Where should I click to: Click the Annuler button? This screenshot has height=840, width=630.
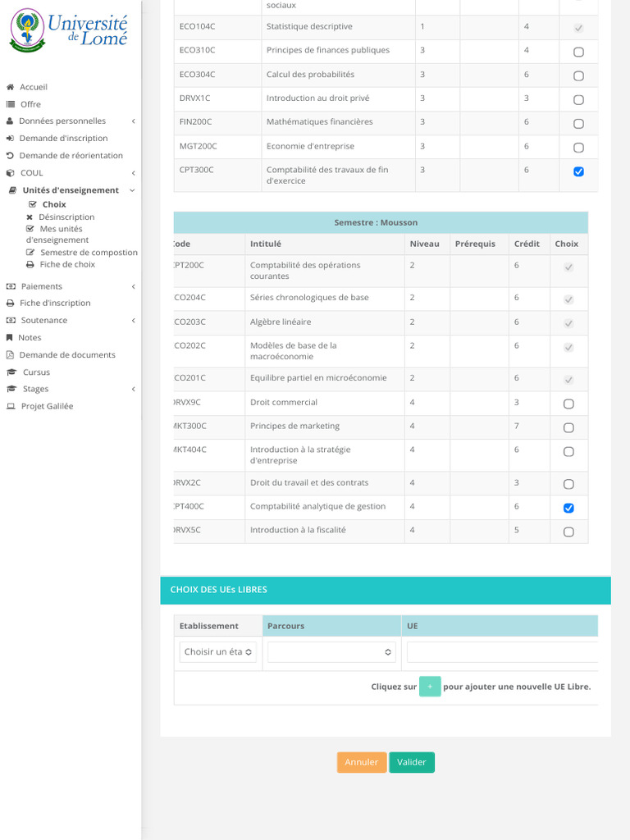(x=362, y=762)
